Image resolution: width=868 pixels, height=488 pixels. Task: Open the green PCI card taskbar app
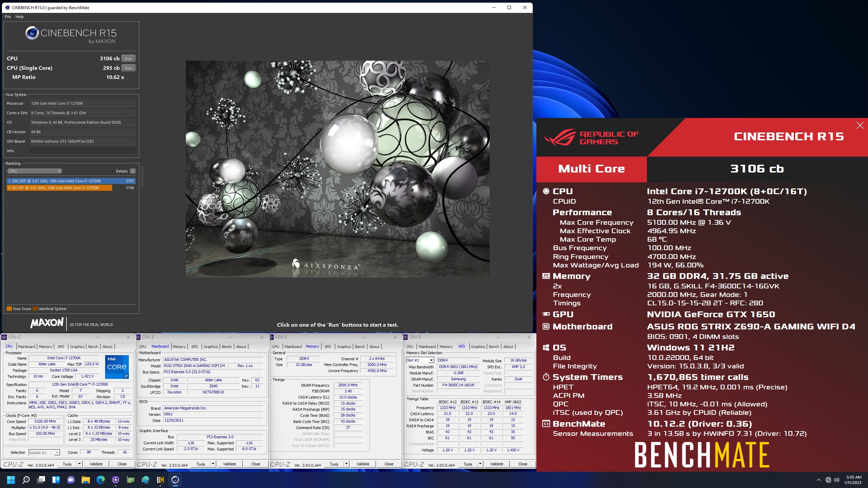pos(131,480)
